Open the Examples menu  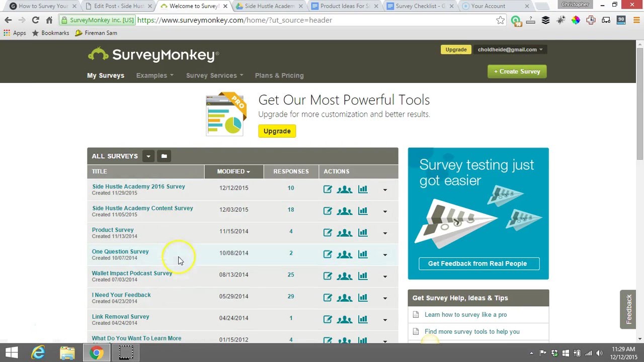click(x=154, y=75)
